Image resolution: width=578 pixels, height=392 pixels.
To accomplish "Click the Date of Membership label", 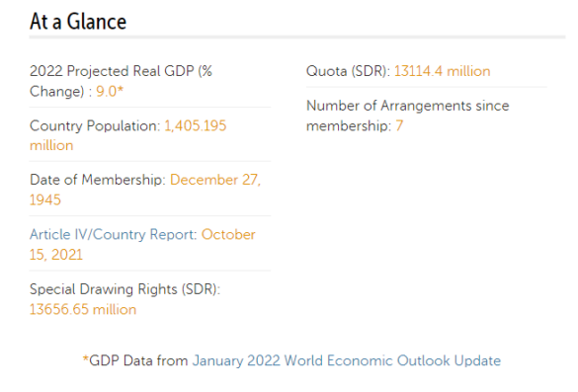I will [x=98, y=180].
